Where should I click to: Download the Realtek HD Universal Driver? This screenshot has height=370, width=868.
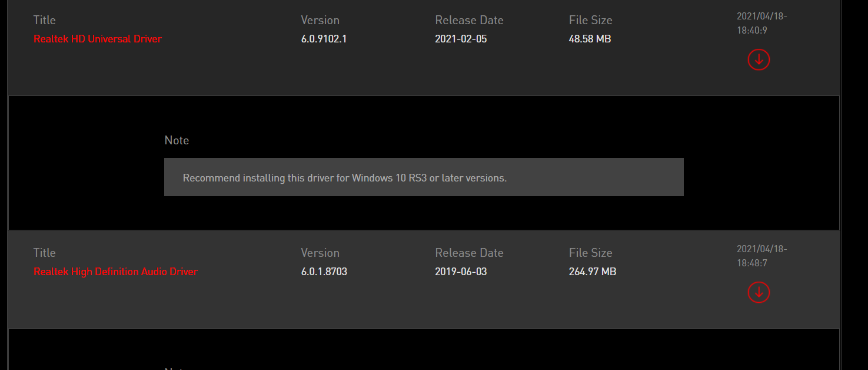[759, 60]
